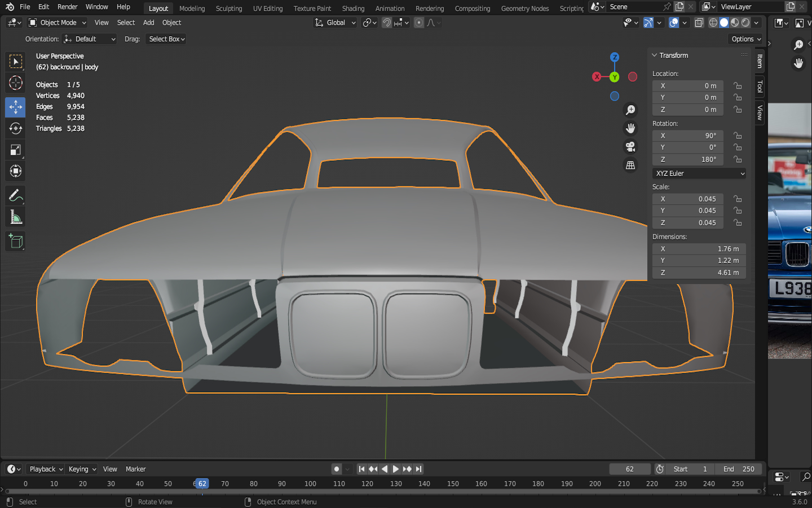Select the Add Cube tool

pyautogui.click(x=15, y=242)
